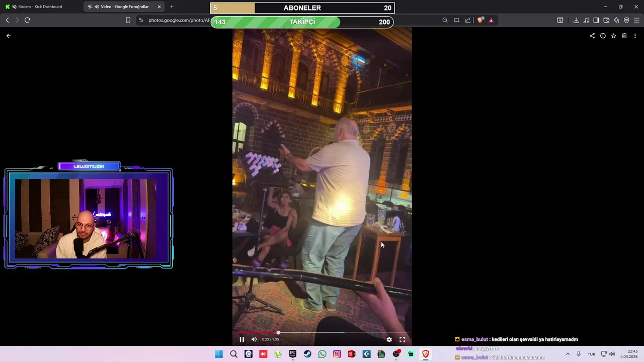The width and height of the screenshot is (644, 362).
Task: Open Steam from the taskbar
Action: click(x=307, y=354)
